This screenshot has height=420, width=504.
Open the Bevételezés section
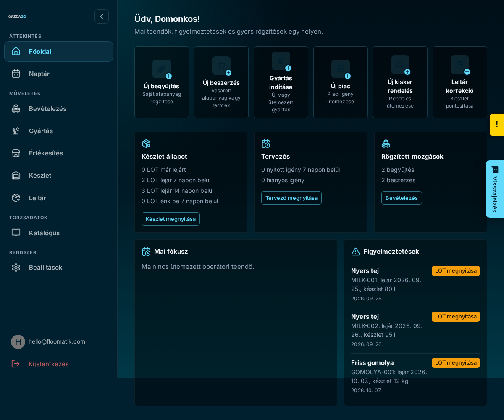click(58, 108)
